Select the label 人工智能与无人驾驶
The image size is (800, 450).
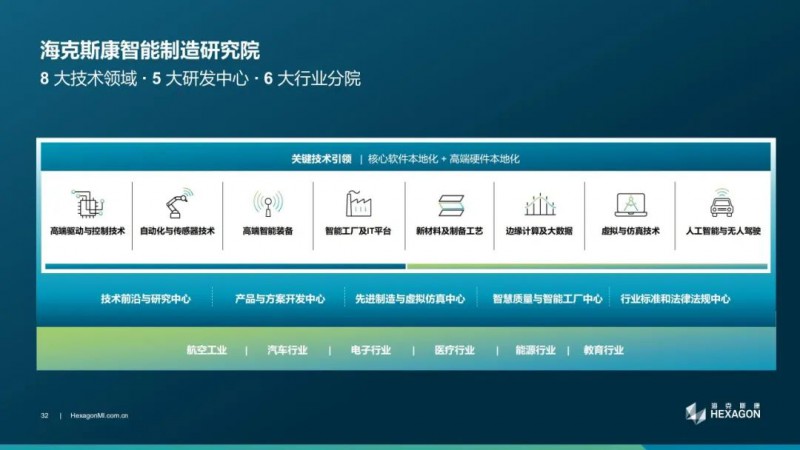pos(723,231)
